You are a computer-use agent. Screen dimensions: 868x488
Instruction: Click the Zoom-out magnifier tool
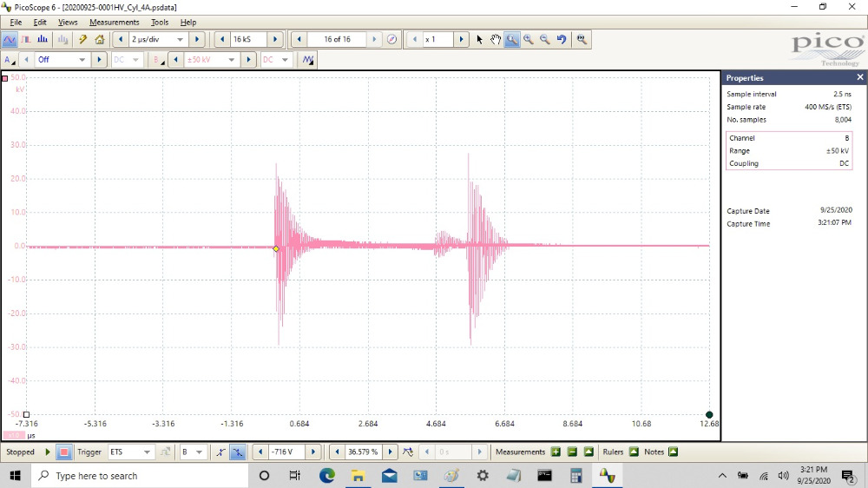[x=545, y=39]
